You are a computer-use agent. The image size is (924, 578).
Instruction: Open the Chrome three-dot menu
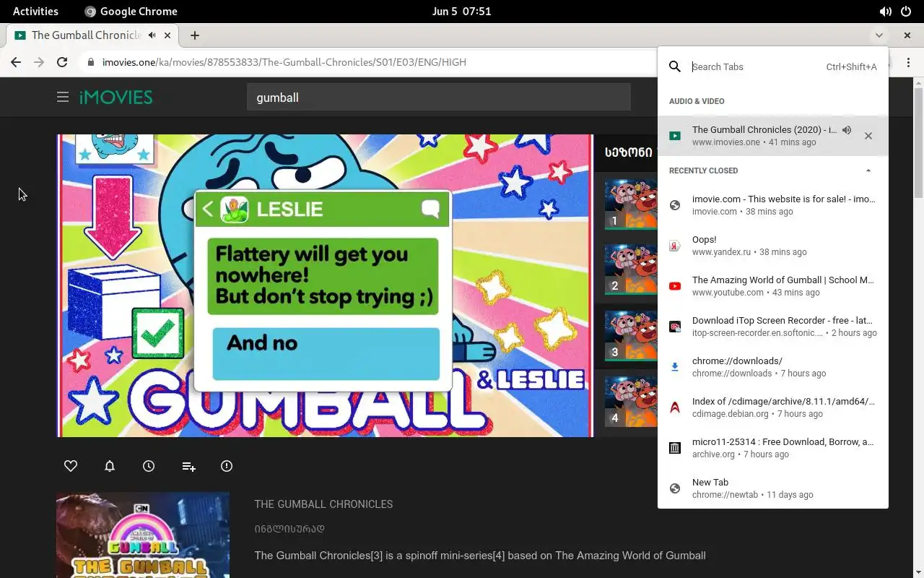point(908,62)
